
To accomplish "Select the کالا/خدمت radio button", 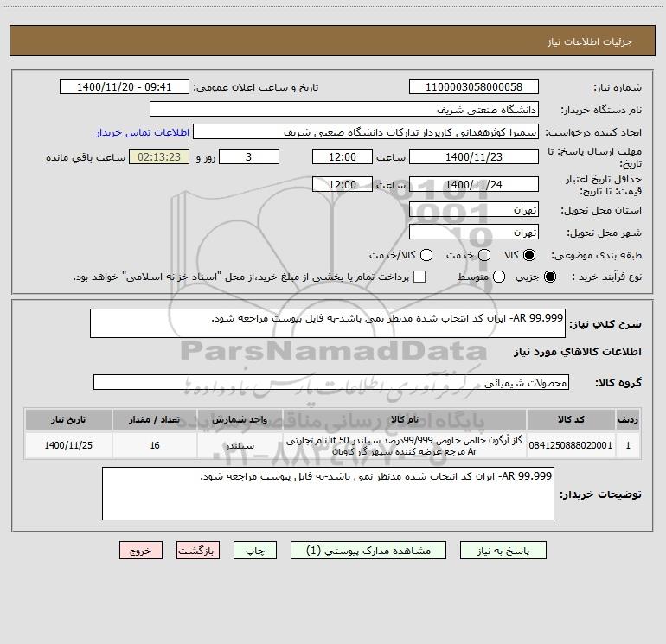I will [x=426, y=255].
